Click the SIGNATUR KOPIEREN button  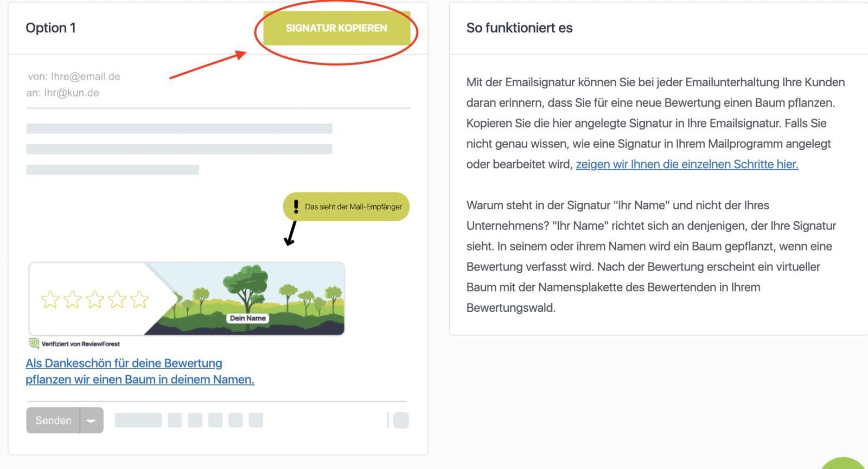336,28
